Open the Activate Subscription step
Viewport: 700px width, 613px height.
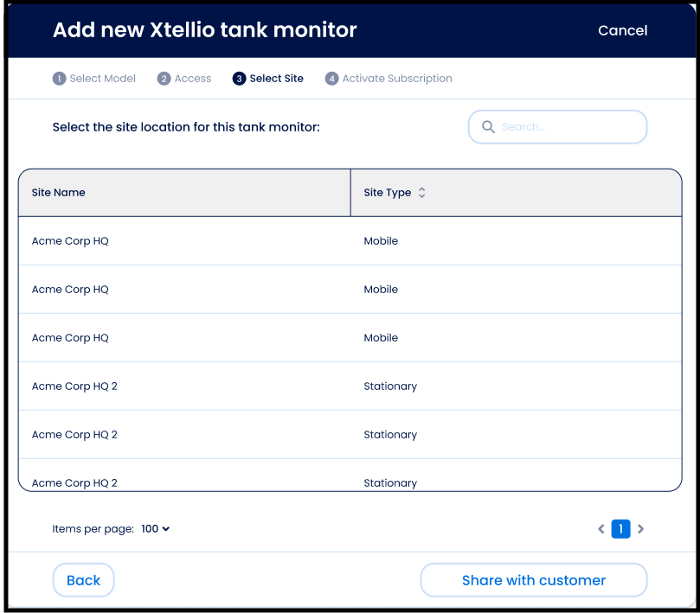coord(396,79)
